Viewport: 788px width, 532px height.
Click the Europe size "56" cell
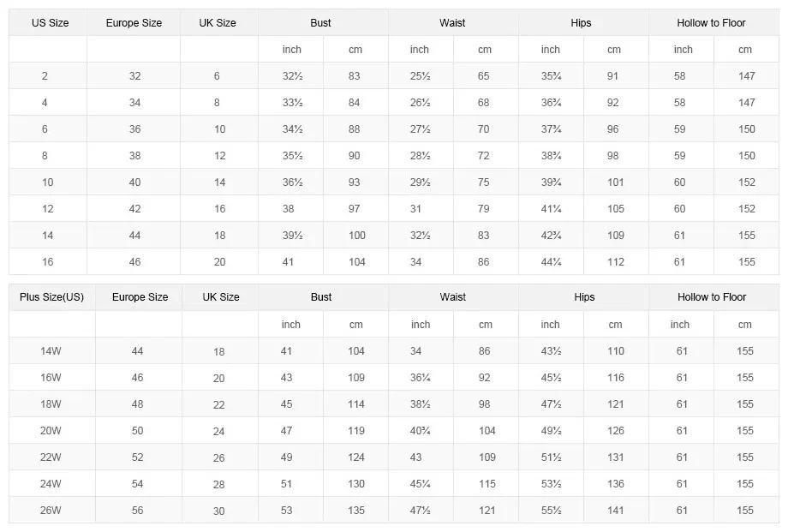pos(138,511)
